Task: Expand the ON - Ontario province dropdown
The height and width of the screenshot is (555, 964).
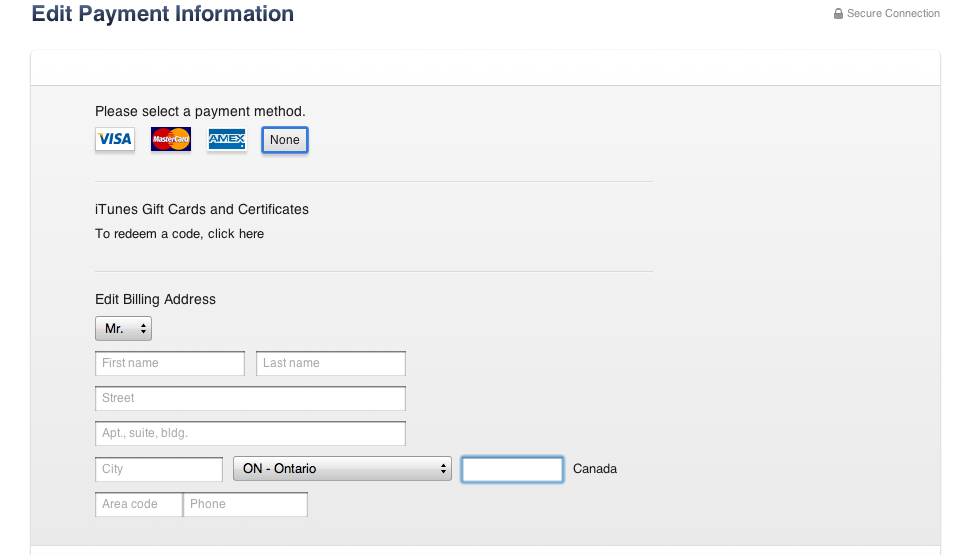Action: pyautogui.click(x=342, y=468)
